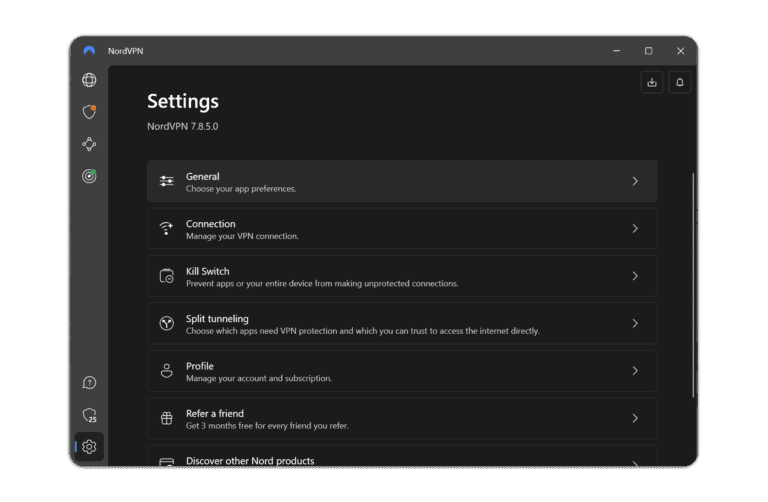The image size is (768, 502).
Task: Expand Kill Switch chevron arrow
Action: (x=635, y=276)
